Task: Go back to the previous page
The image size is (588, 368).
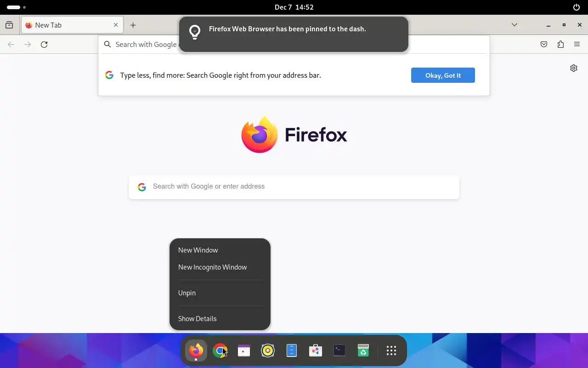Action: pyautogui.click(x=11, y=45)
